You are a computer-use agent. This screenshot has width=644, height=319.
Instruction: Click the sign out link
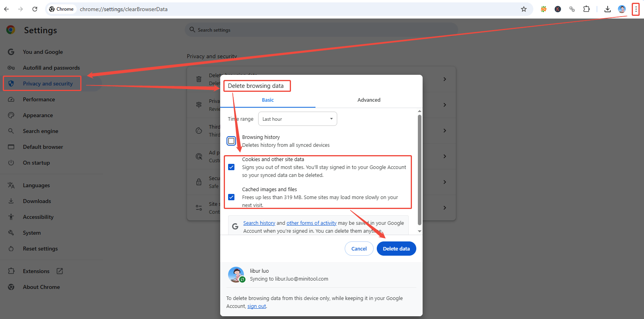[x=257, y=306]
